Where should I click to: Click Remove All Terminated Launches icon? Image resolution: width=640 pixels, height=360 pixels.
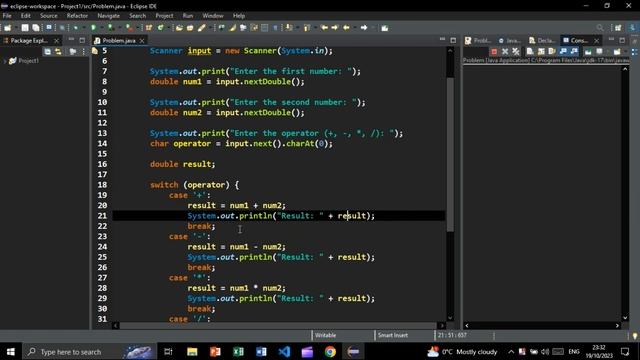(516, 51)
